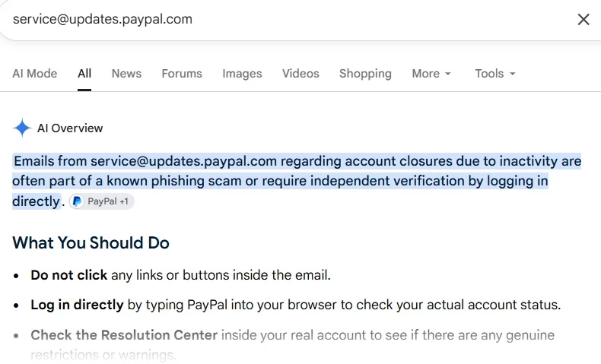Viewport: 601px width, 364px height.
Task: Click the Do not click bullet item
Action: 180,275
